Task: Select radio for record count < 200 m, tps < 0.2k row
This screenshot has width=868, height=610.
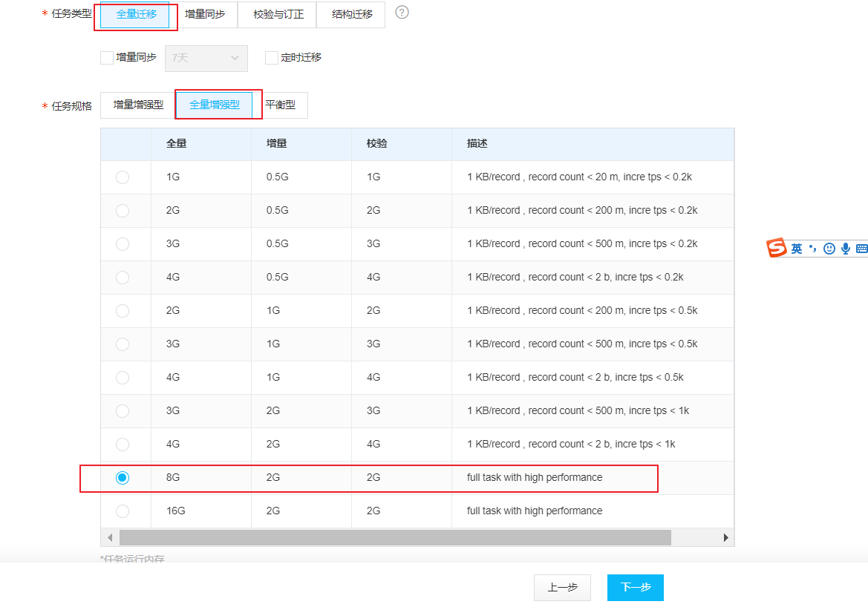Action: click(x=123, y=211)
